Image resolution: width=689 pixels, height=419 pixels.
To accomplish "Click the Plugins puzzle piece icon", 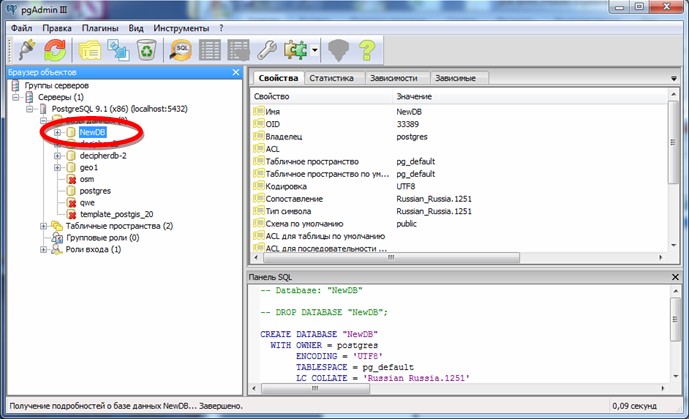I will 297,50.
